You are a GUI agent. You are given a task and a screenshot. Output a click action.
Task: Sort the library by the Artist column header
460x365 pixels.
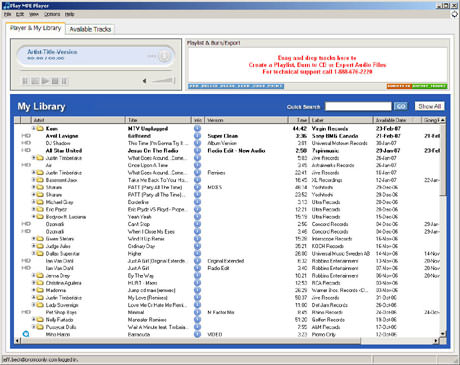point(78,120)
